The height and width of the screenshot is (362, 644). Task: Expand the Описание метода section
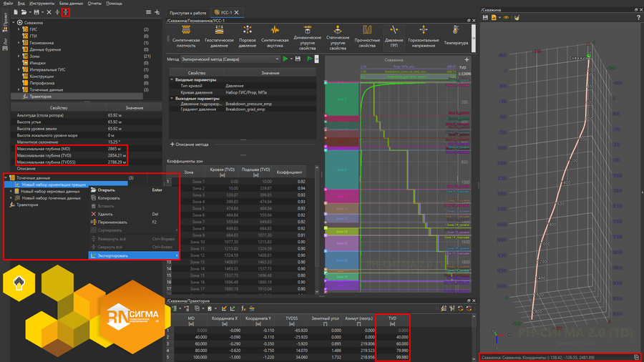tap(171, 145)
